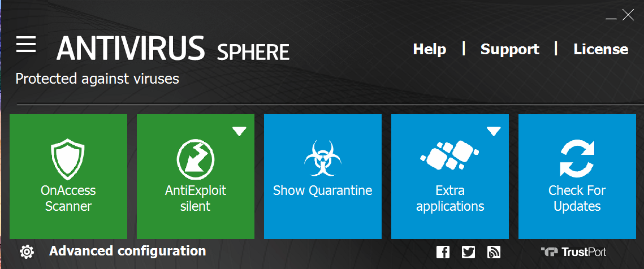Open the License menu
644x269 pixels.
tap(601, 49)
